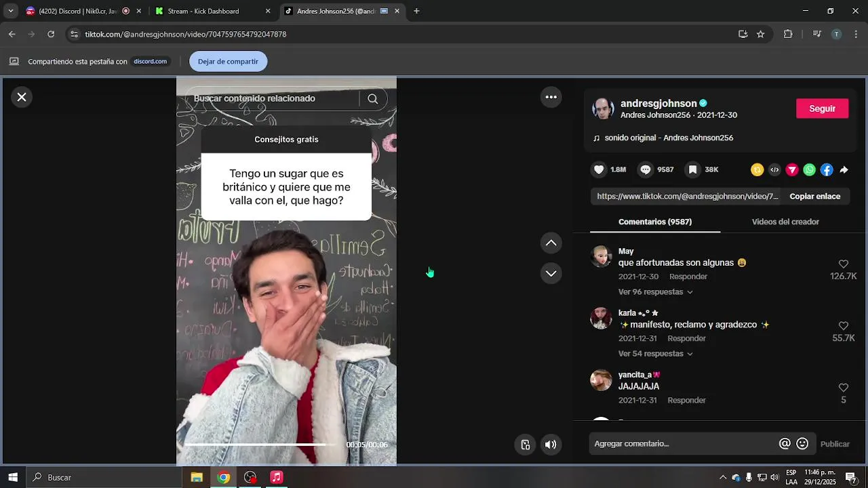Mute the video with the speaker icon
This screenshot has width=868, height=488.
click(x=551, y=445)
